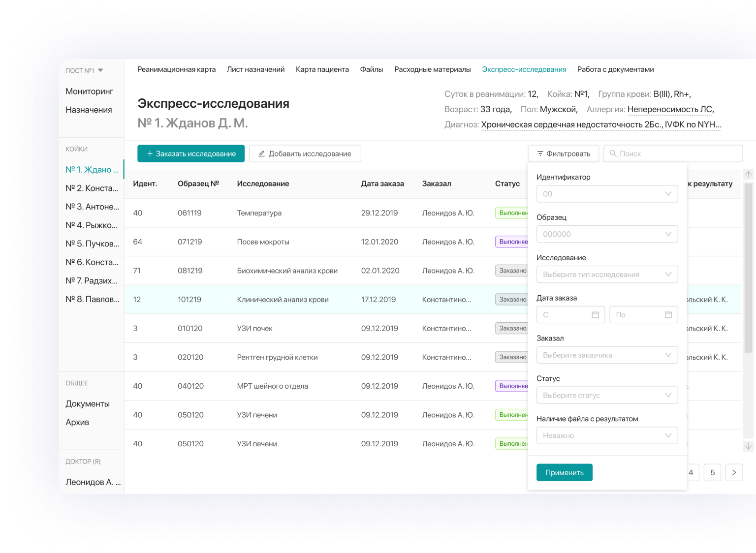Switch to the Лист назначений tab

pos(255,69)
